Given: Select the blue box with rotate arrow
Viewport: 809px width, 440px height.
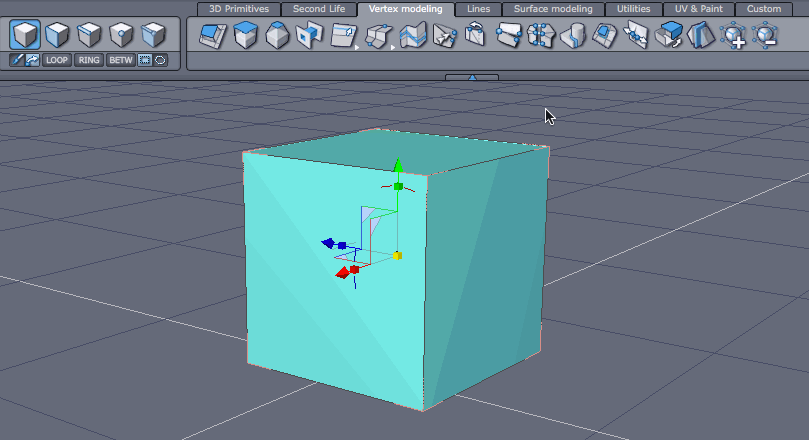Looking at the screenshot, I should (669, 36).
